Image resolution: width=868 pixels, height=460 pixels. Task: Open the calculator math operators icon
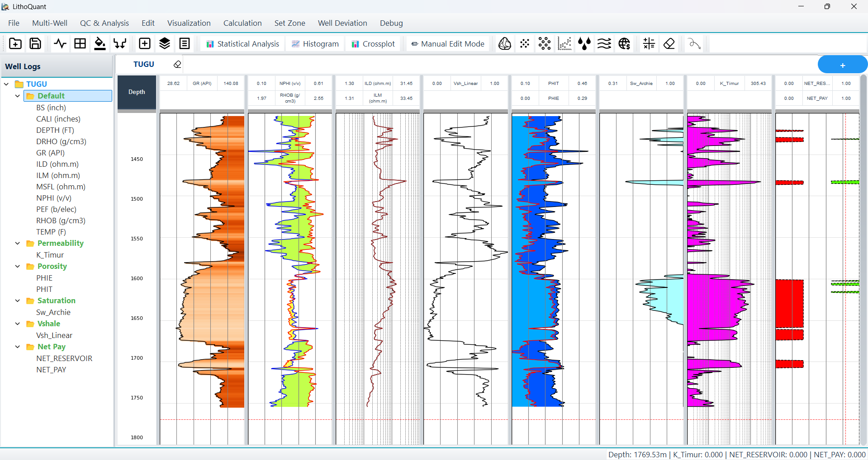click(x=649, y=43)
